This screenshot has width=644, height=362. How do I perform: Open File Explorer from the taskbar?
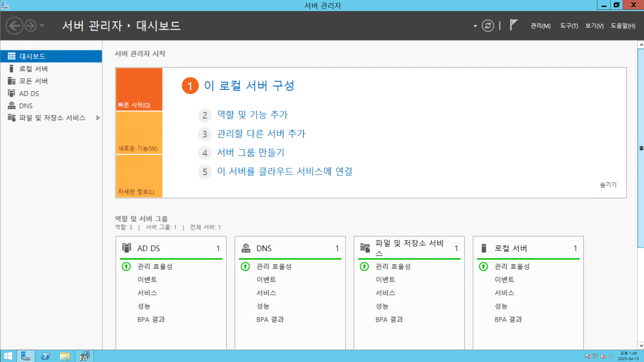click(x=65, y=356)
